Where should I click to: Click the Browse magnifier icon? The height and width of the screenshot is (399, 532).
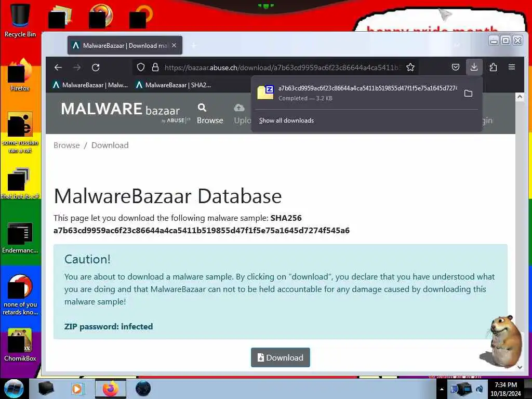pos(202,108)
